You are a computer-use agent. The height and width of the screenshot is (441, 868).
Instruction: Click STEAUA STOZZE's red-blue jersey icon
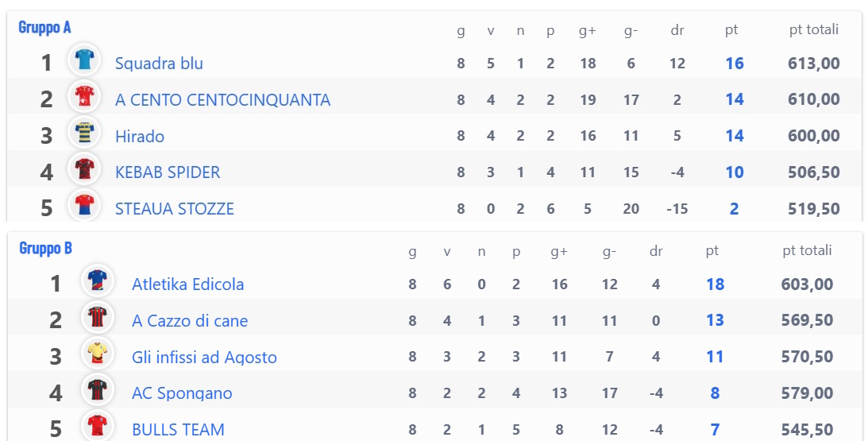(84, 205)
